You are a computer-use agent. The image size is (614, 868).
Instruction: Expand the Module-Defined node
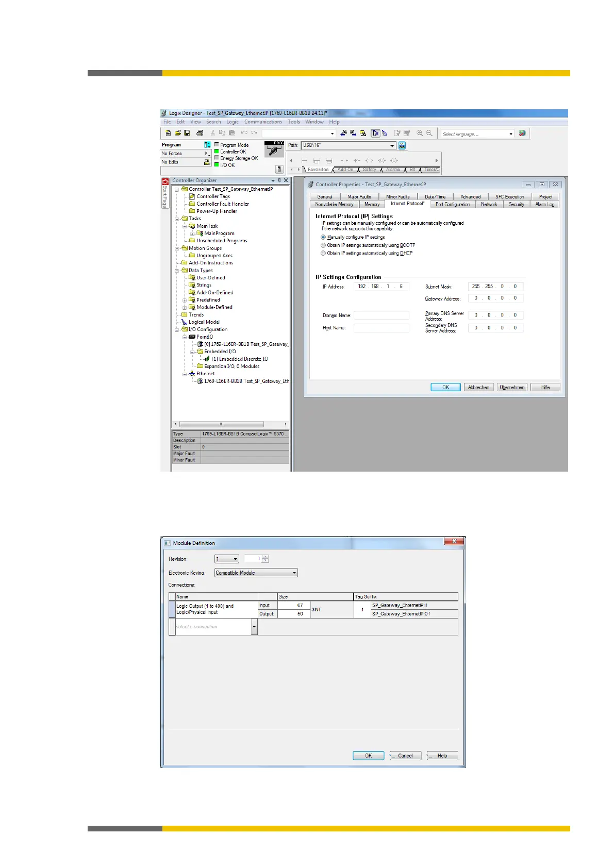point(185,307)
